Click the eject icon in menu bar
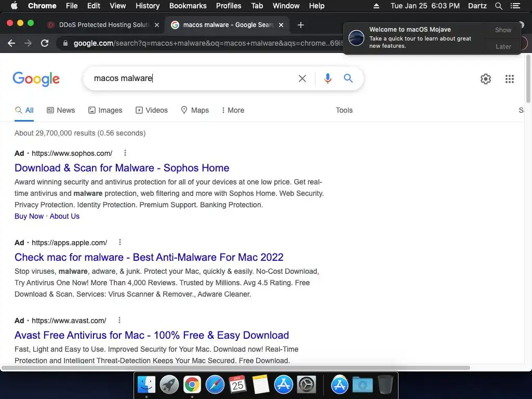This screenshot has width=532, height=399. [x=376, y=6]
